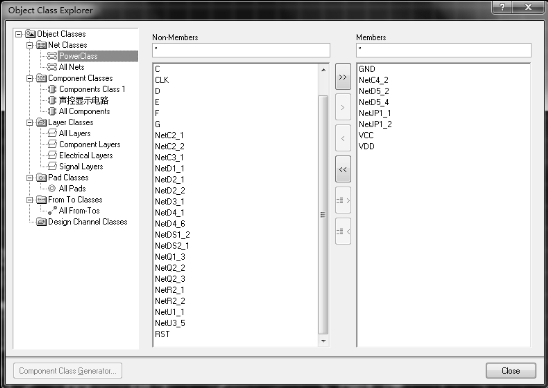Click the All Components icon
548x388 pixels.
(52, 111)
